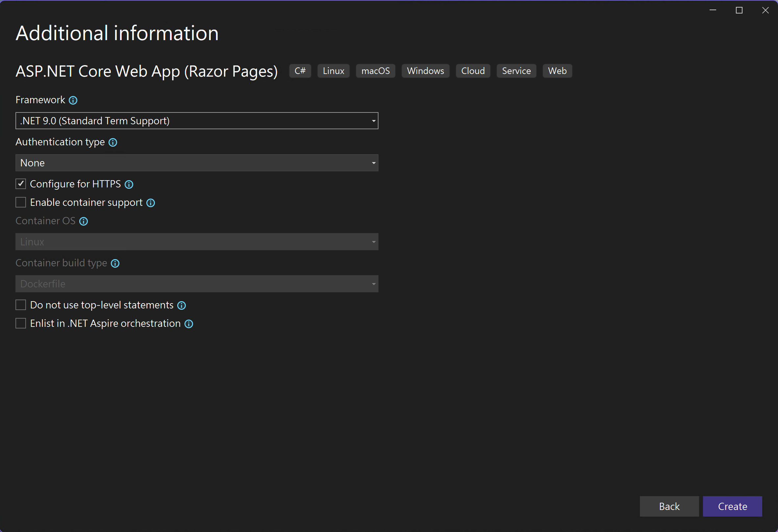The height and width of the screenshot is (532, 778).
Task: Click the C# language tag
Action: (300, 71)
